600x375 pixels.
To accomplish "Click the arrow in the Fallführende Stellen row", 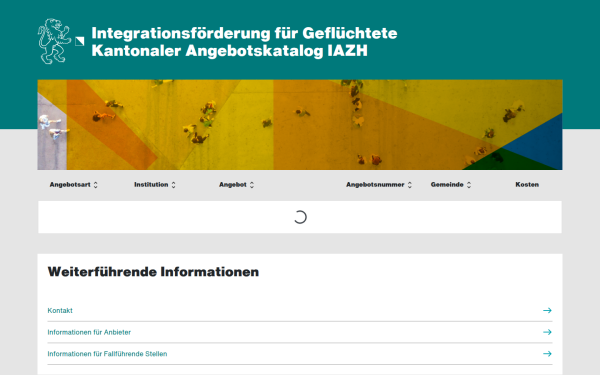I will [547, 354].
